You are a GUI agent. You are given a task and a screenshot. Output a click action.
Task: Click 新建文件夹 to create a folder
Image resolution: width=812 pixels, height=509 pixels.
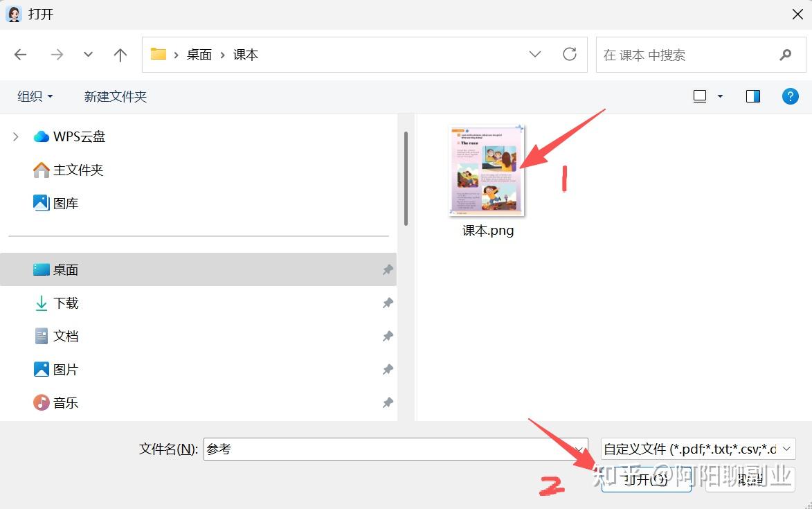coord(116,96)
